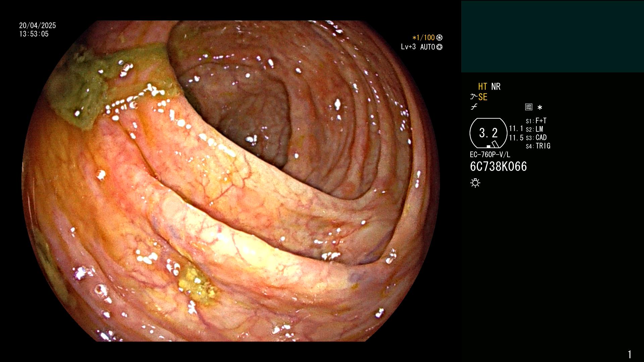
Task: Click the 11.1 diameter value
Action: 516,128
